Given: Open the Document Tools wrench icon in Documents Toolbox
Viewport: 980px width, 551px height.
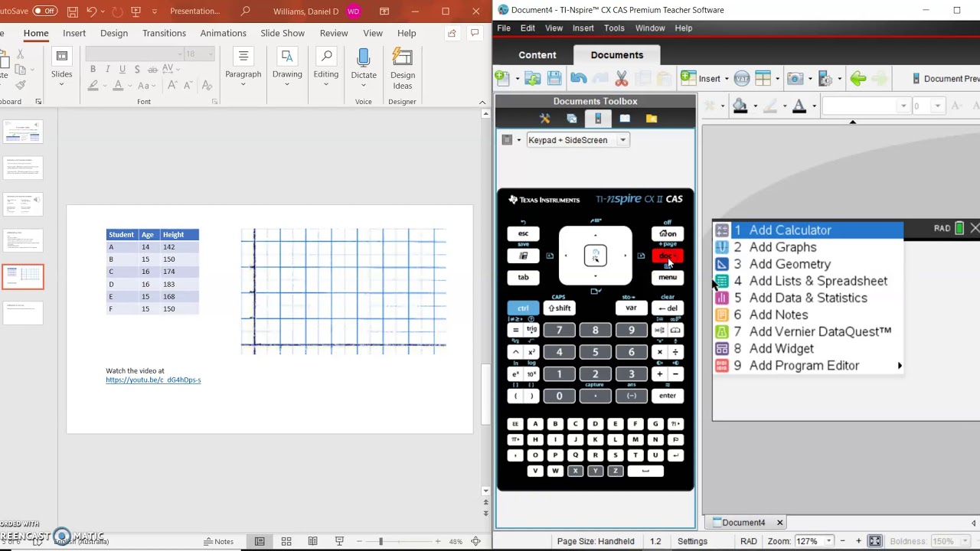Looking at the screenshot, I should (545, 119).
